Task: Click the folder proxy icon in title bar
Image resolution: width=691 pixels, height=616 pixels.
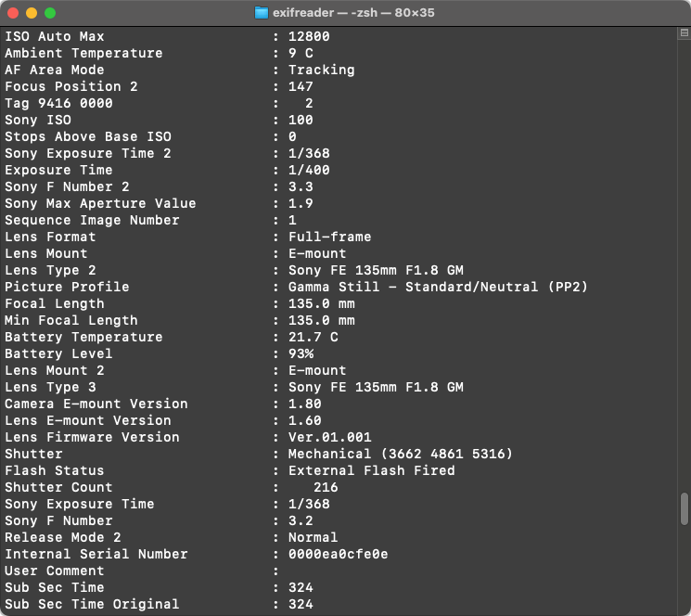Action: point(262,13)
